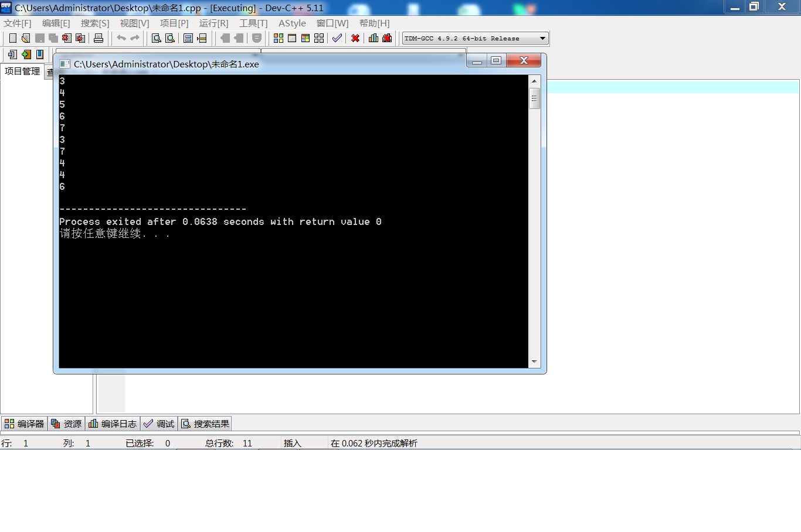
Task: Click the Delete profiling information icon
Action: [387, 38]
